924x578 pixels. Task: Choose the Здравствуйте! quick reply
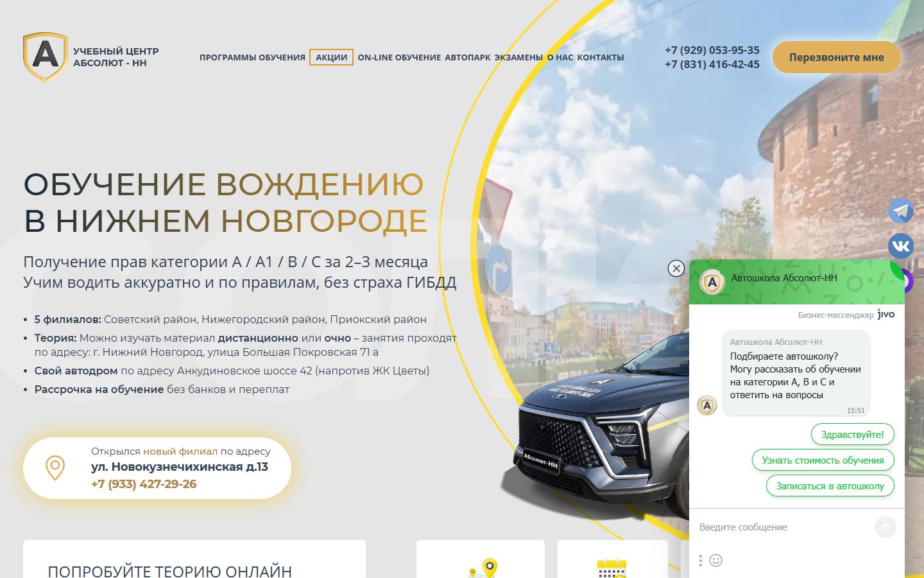pyautogui.click(x=852, y=435)
